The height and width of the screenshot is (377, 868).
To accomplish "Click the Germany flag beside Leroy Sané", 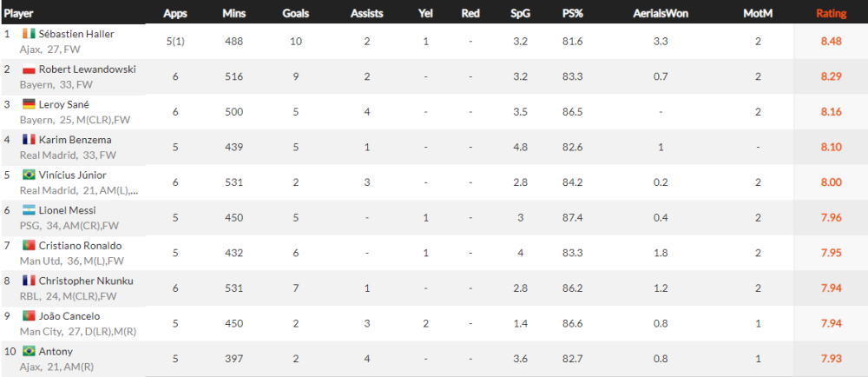I will (29, 104).
